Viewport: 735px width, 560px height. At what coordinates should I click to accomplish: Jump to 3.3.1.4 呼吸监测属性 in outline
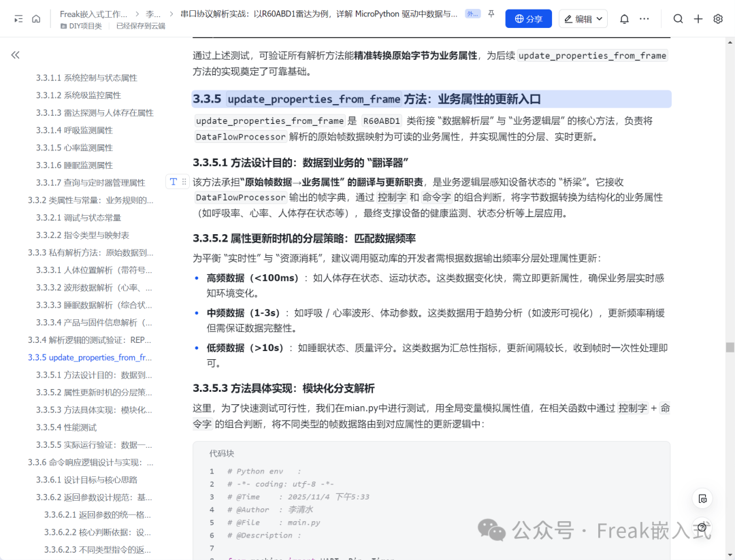(x=74, y=130)
